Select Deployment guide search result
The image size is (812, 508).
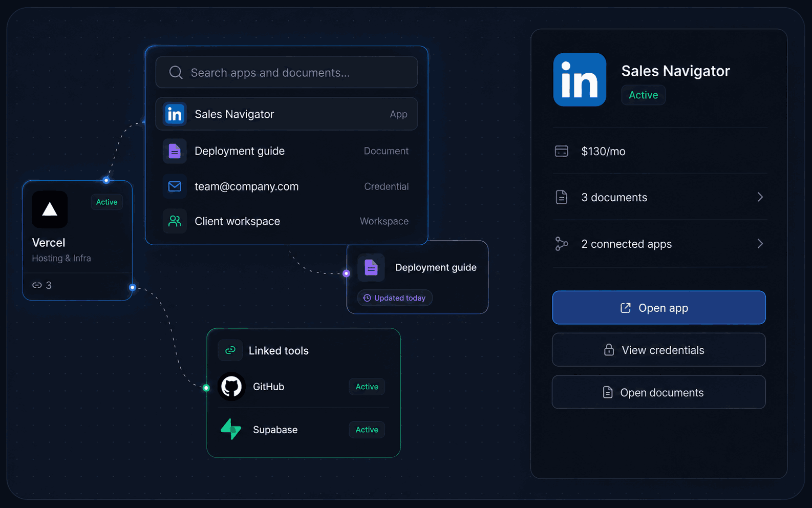(287, 151)
